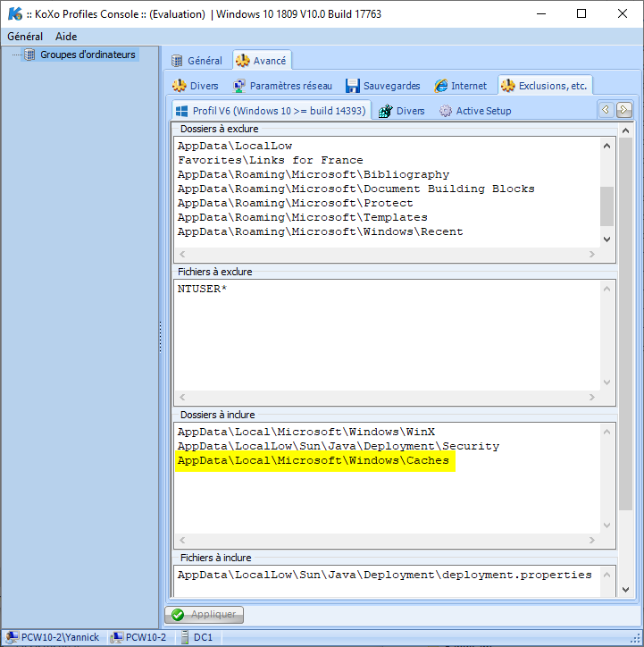Select Profil V6 Windows 10 tab

pyautogui.click(x=272, y=111)
